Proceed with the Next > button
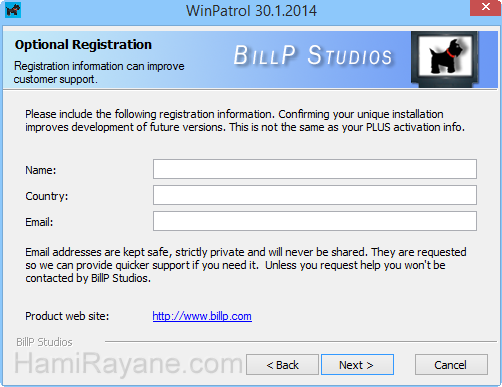 tap(357, 365)
